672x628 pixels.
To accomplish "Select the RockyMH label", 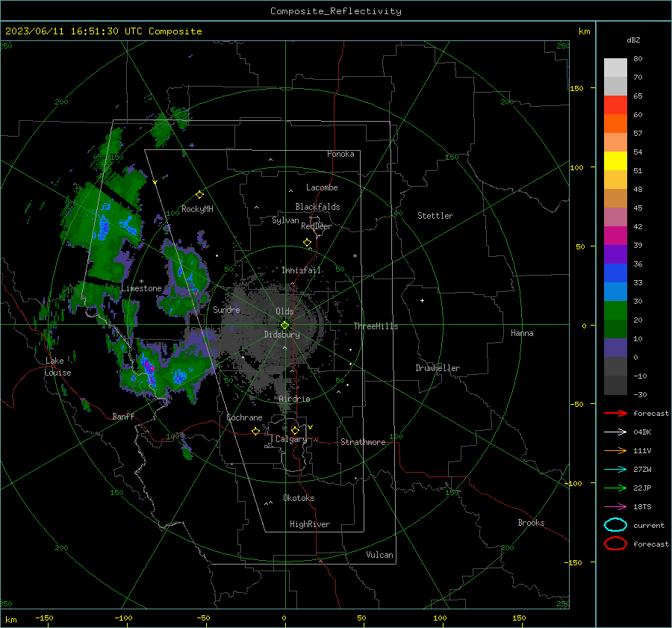I will (x=197, y=209).
